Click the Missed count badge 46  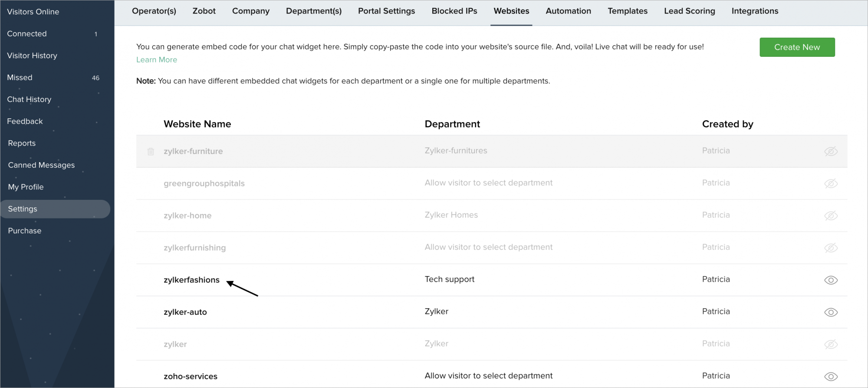pyautogui.click(x=95, y=78)
